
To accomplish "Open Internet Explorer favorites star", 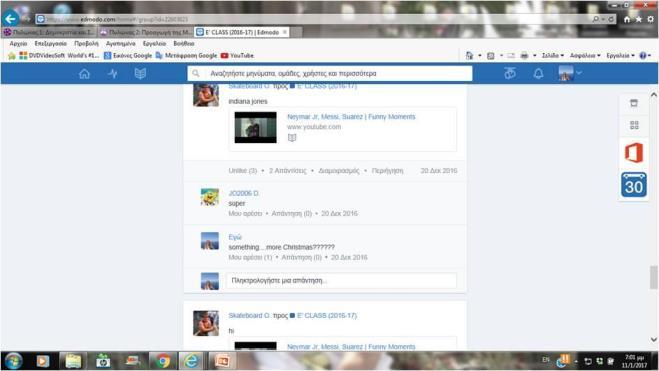I will click(x=638, y=19).
